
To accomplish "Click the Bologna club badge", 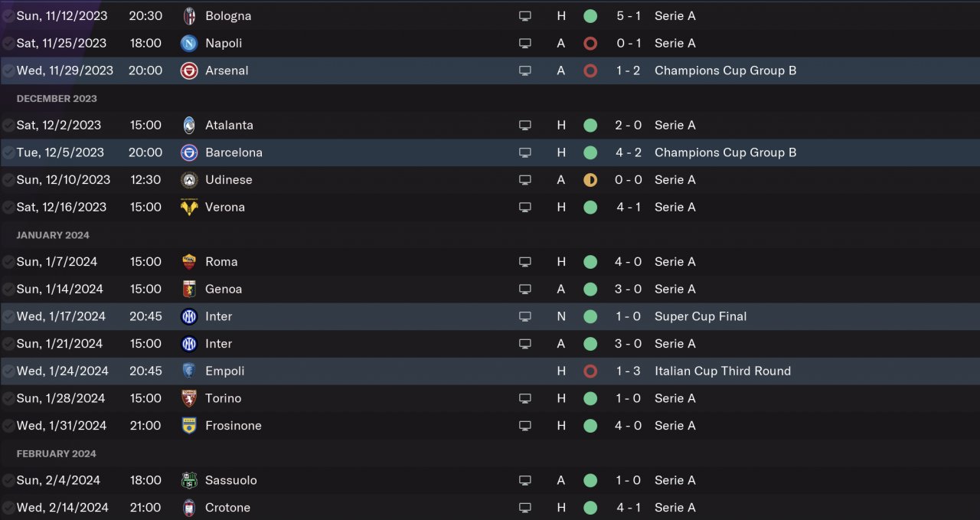I will [x=189, y=16].
